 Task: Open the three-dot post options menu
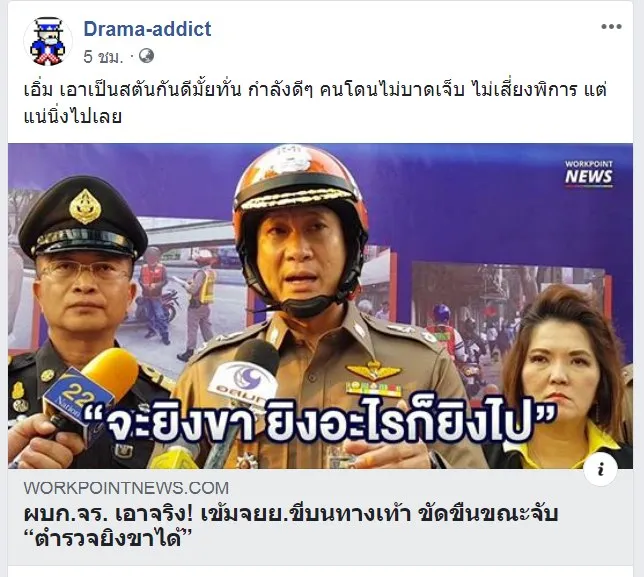(x=611, y=27)
